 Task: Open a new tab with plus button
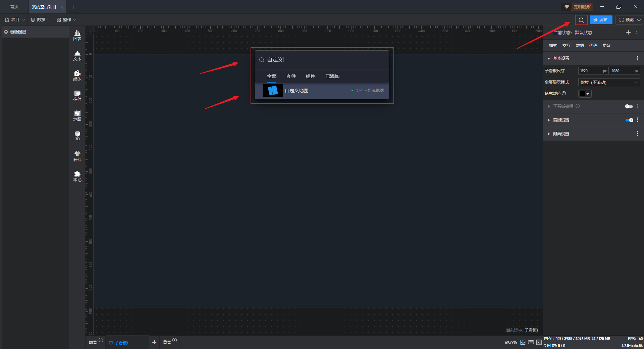[73, 7]
